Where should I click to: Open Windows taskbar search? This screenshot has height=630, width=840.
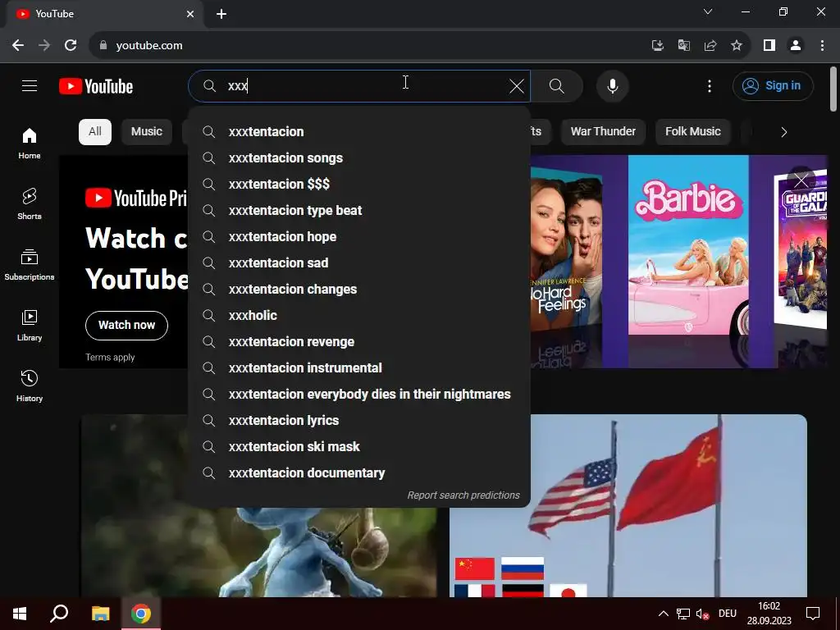click(59, 614)
